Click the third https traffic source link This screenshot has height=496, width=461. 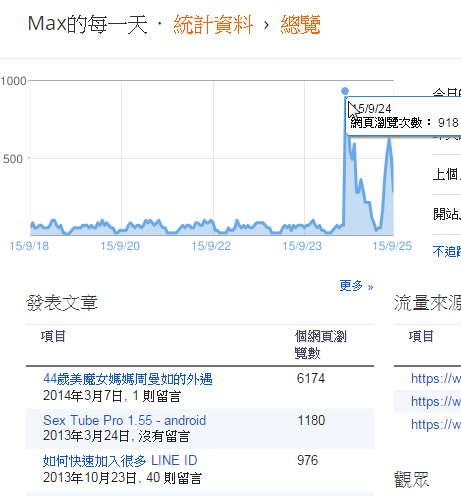click(436, 424)
